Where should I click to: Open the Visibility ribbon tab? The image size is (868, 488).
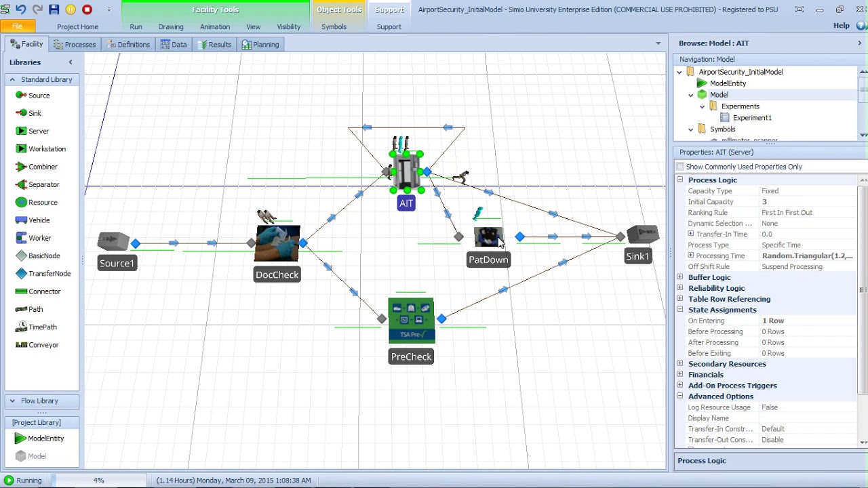(289, 26)
